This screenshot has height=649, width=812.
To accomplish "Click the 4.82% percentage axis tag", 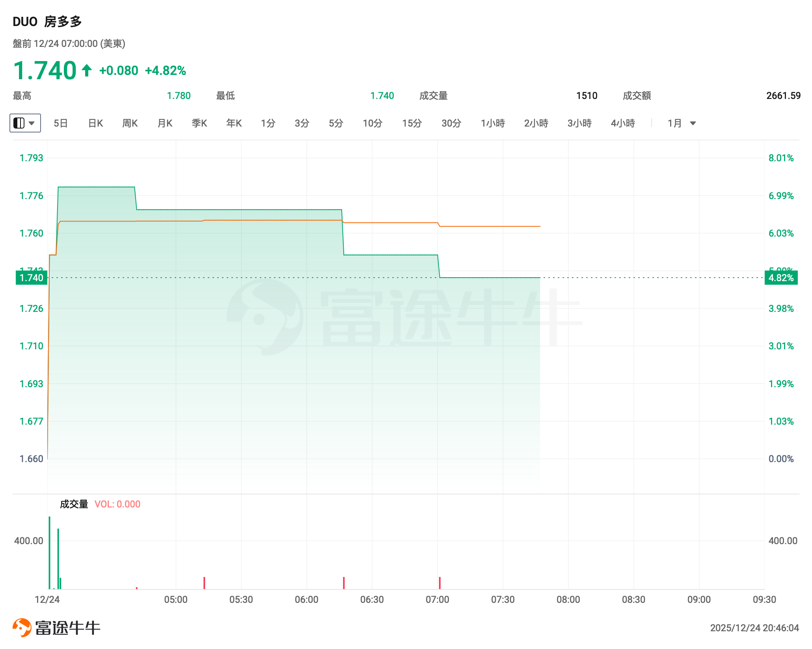I will 781,278.
